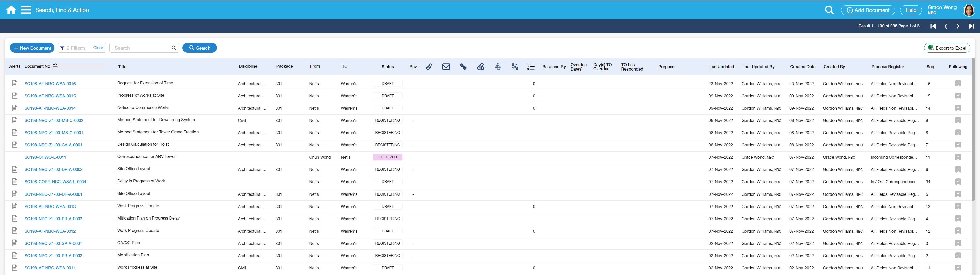The image size is (980, 275).
Task: Click into the Search text field
Action: [141, 48]
